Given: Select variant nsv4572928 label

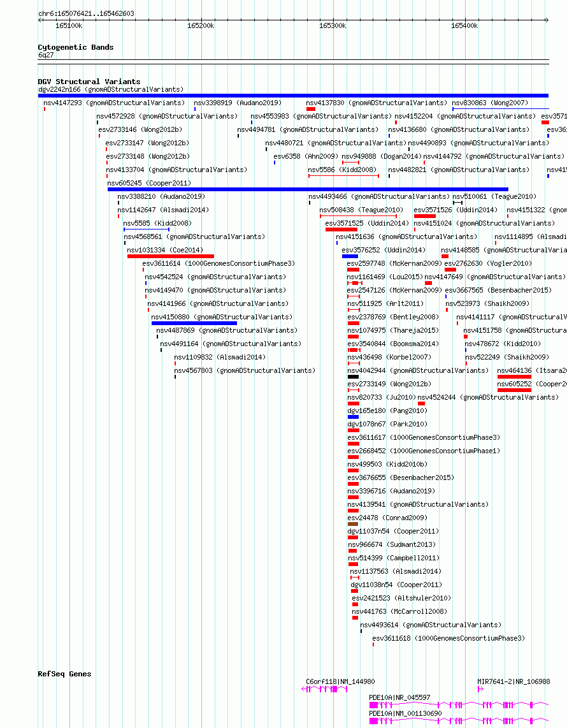Looking at the screenshot, I should (x=167, y=116).
